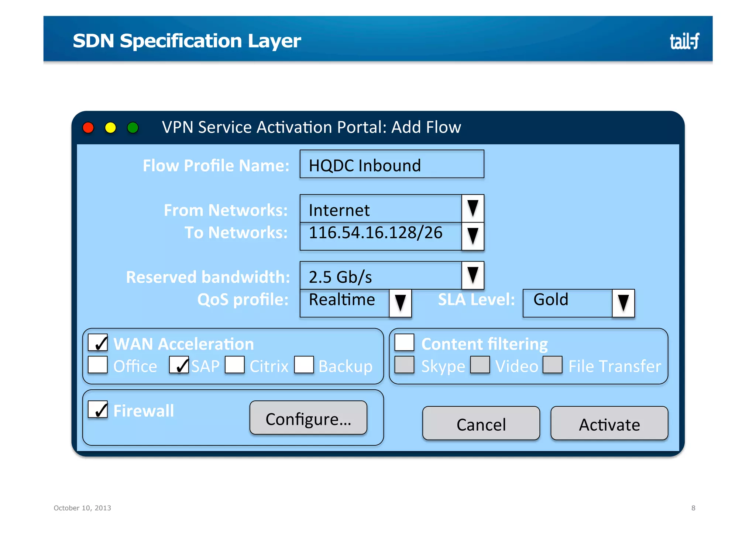Enable the Office checkbox

pos(98,365)
